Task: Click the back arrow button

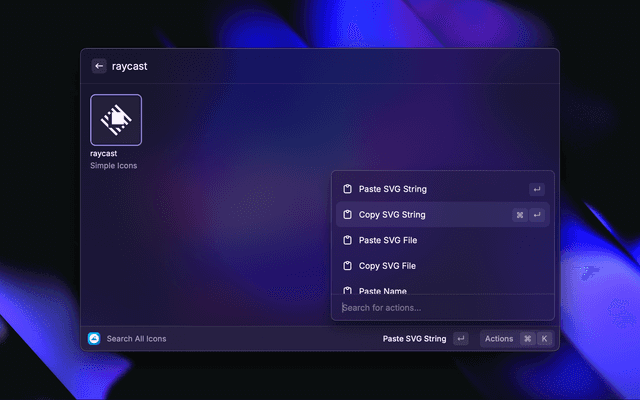Action: point(99,66)
